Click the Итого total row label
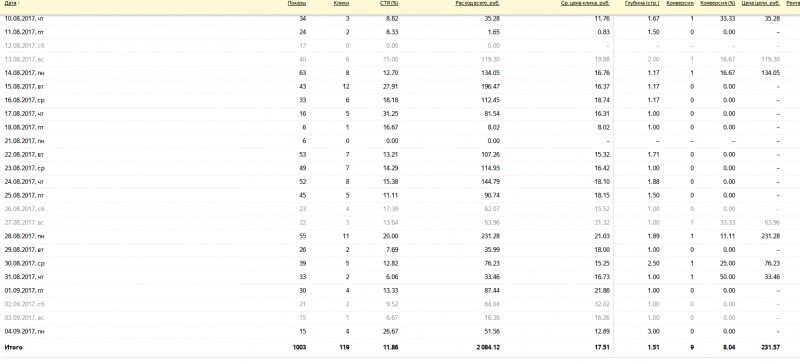Image resolution: width=800 pixels, height=364 pixels. point(13,347)
